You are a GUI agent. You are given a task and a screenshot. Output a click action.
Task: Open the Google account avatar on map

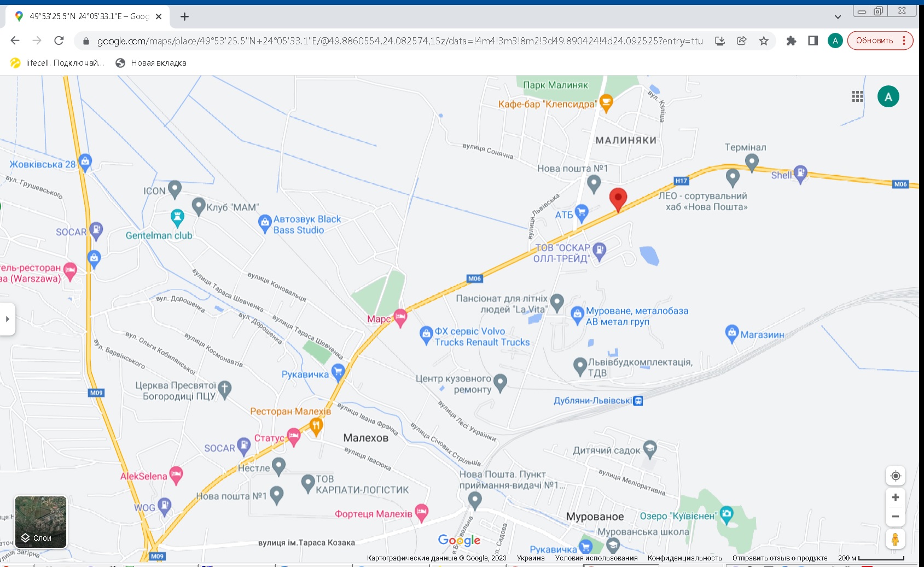coord(888,97)
